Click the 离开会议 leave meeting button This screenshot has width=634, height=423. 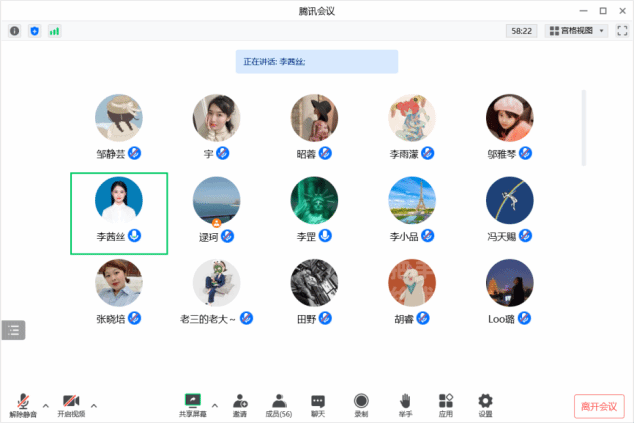pos(600,406)
